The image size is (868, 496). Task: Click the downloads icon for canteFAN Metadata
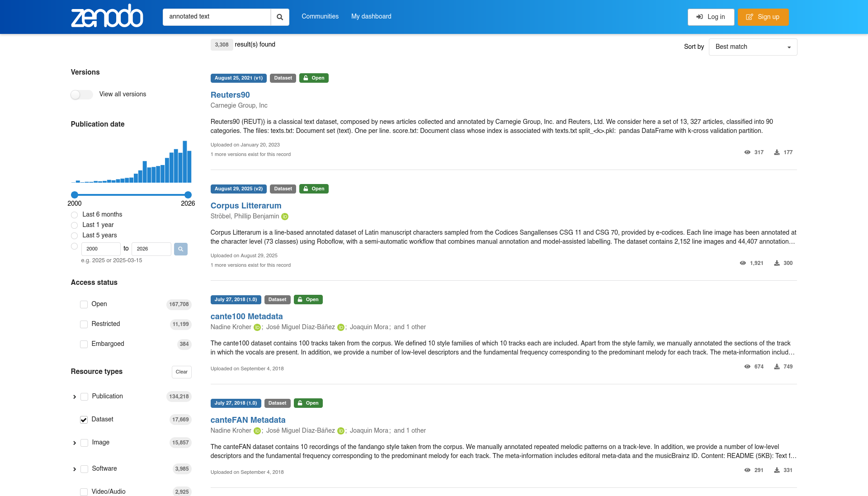777,470
